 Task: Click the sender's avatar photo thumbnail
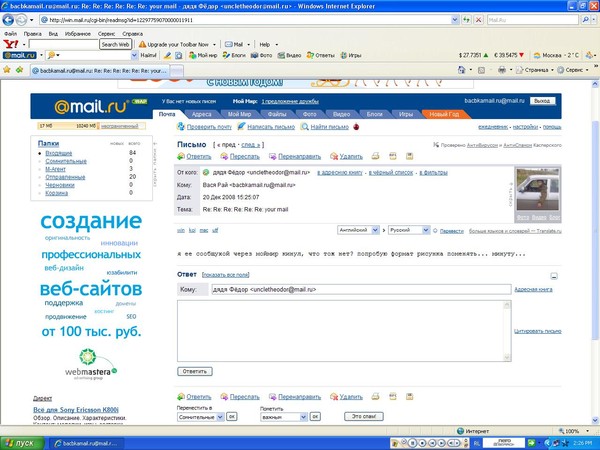coord(538,190)
